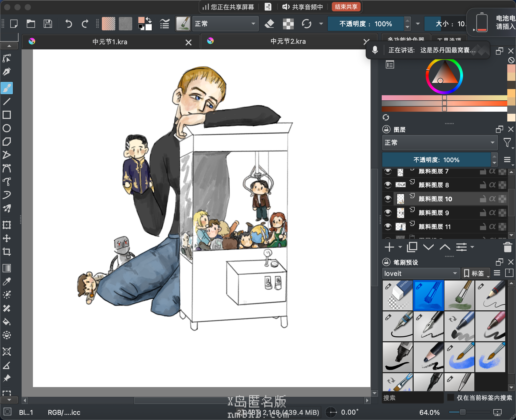The height and width of the screenshot is (420, 516).
Task: Toggle visibility of 颜料图层 11
Action: [x=388, y=226]
